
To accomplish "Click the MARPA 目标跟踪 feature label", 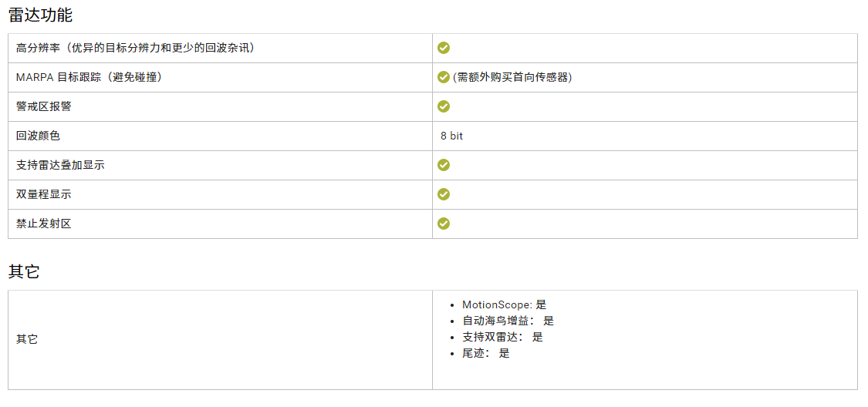I will [x=89, y=77].
